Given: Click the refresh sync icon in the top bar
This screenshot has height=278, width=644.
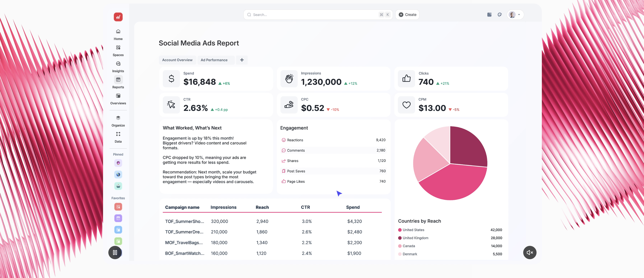Looking at the screenshot, I should 500,14.
